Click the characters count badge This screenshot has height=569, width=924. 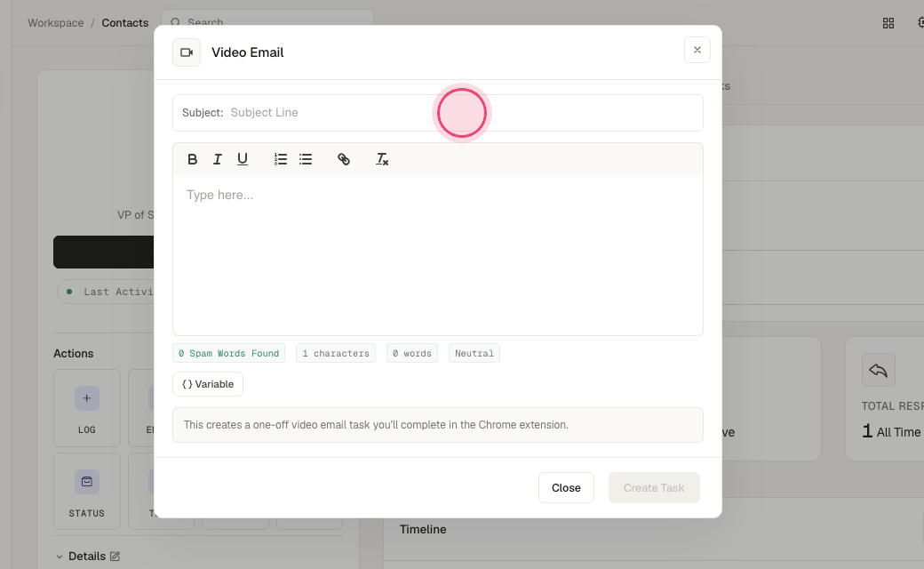pos(336,353)
